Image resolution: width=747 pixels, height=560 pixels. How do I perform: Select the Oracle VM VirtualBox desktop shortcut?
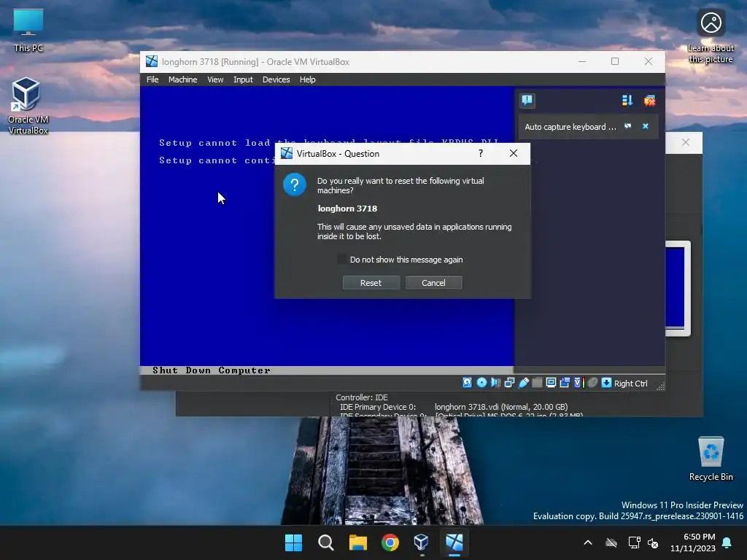[28, 106]
